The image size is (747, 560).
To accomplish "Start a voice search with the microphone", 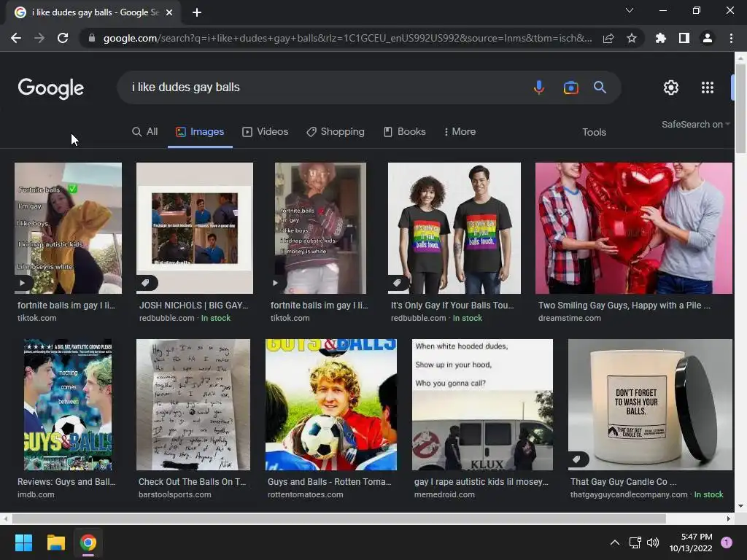I will (539, 87).
